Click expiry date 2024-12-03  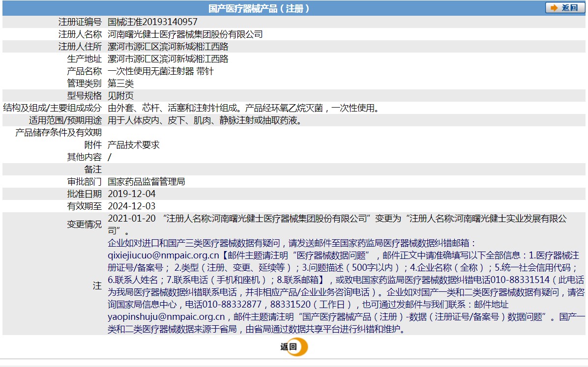pyautogui.click(x=132, y=206)
